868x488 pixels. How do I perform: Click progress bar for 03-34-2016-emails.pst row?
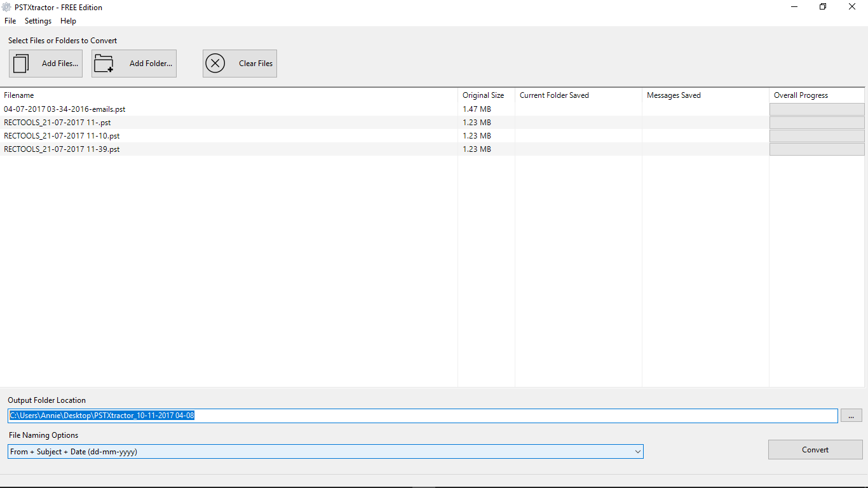pyautogui.click(x=817, y=109)
